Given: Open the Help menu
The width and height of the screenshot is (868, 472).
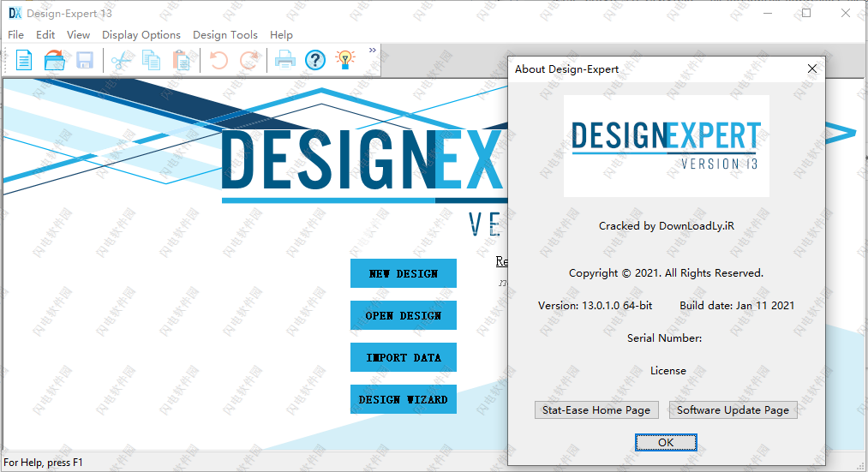Looking at the screenshot, I should (281, 35).
